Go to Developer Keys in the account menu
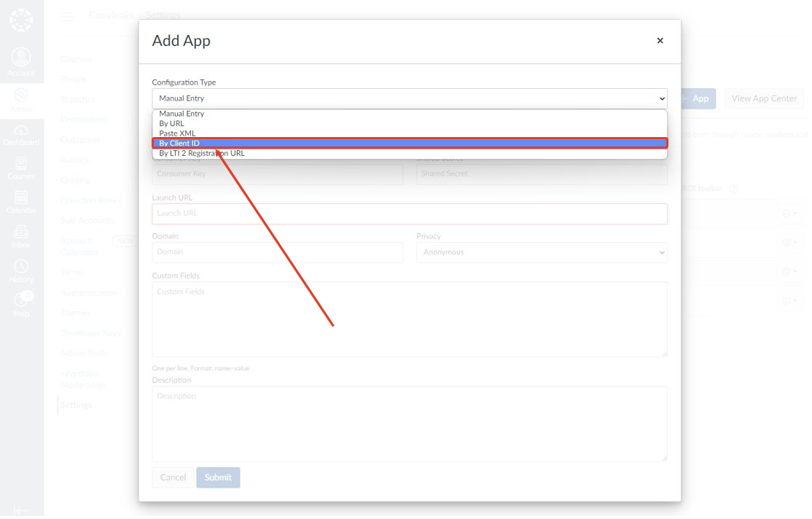812x519 pixels. (x=90, y=333)
